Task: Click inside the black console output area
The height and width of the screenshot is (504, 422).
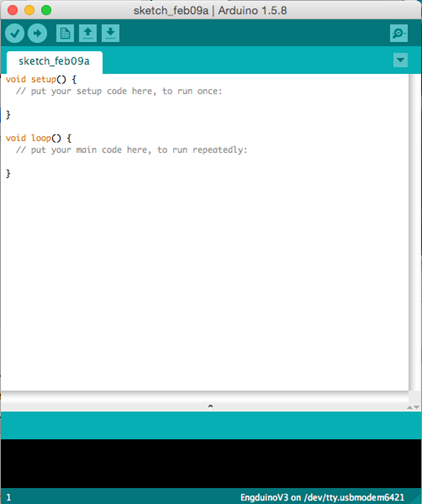Action: [x=211, y=464]
